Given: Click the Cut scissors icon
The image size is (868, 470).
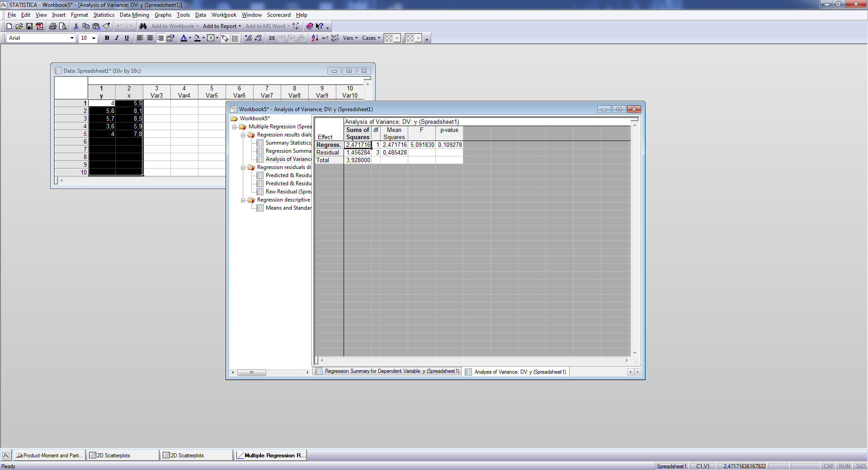Looking at the screenshot, I should (76, 26).
